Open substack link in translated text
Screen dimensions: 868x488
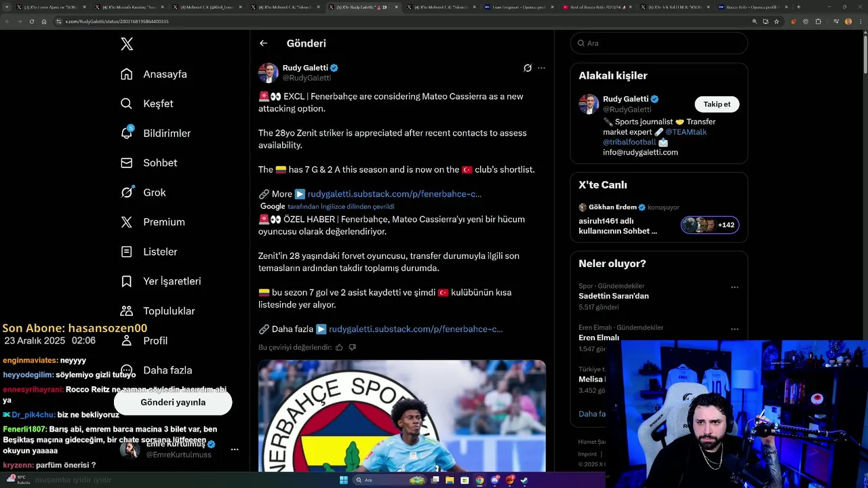click(416, 329)
